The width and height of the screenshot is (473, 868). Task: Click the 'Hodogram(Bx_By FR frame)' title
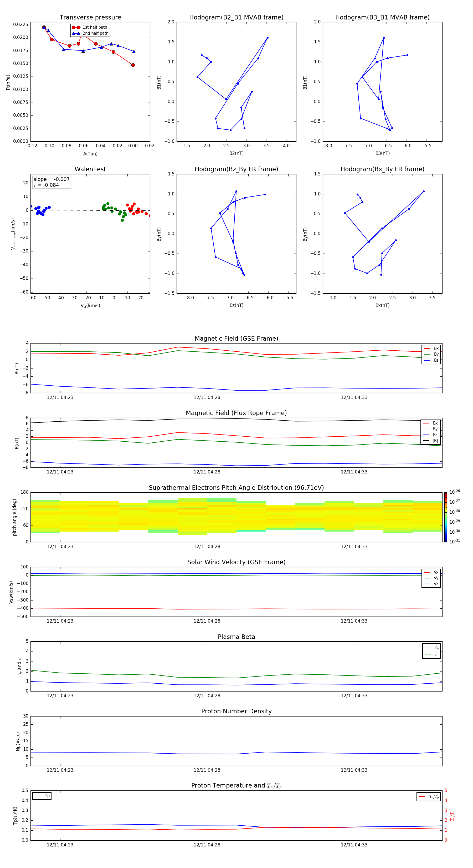tap(382, 169)
